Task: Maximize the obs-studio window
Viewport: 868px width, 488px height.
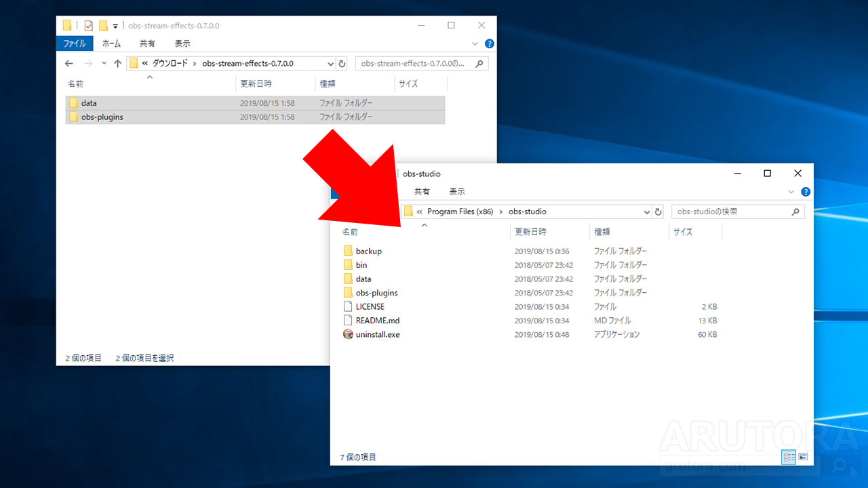Action: (767, 174)
